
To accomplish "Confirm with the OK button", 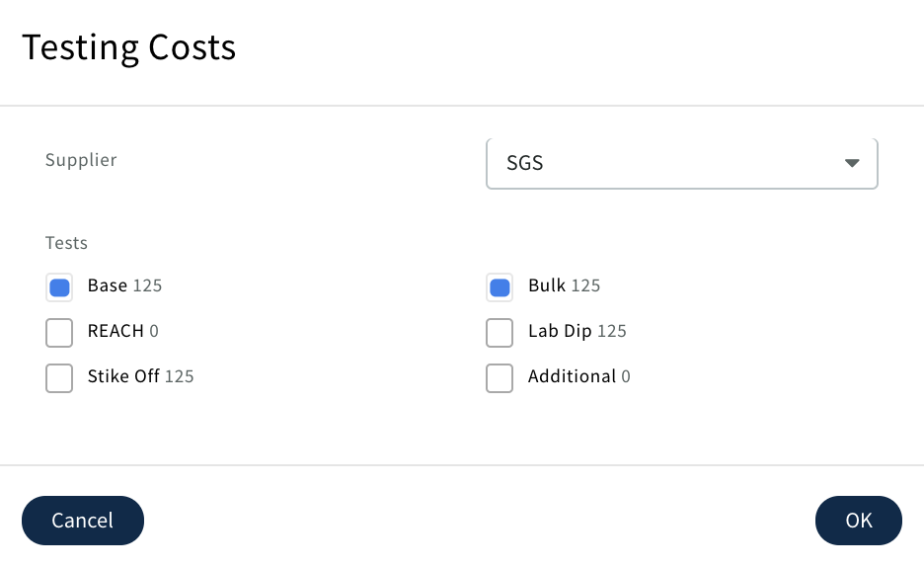I will point(858,521).
